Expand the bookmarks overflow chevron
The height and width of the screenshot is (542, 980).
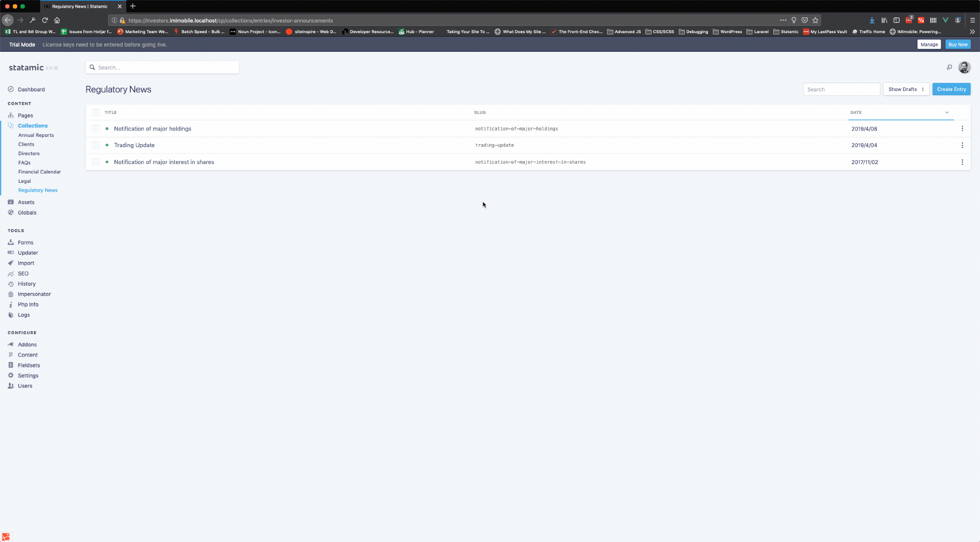click(x=972, y=31)
